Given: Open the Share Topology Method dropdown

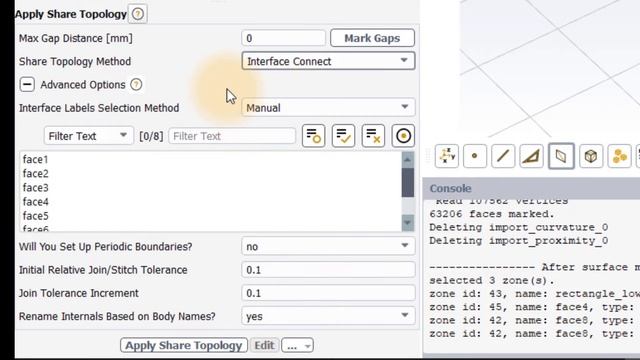Looking at the screenshot, I should tap(328, 61).
